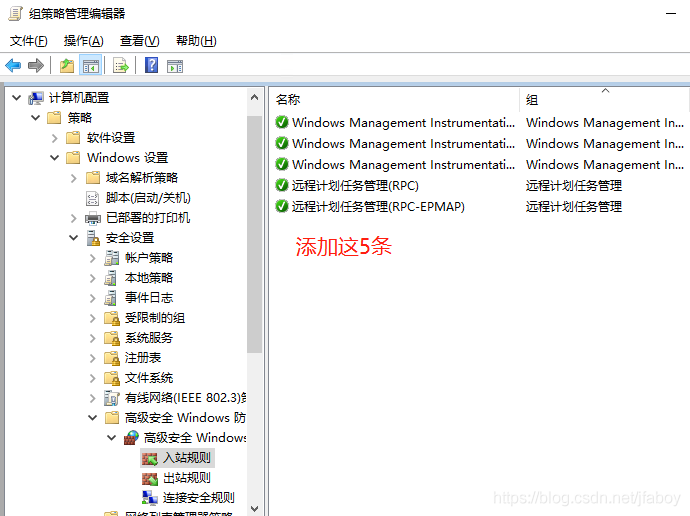The width and height of the screenshot is (690, 516).
Task: Select the 出站规则 tree item
Action: [187, 478]
